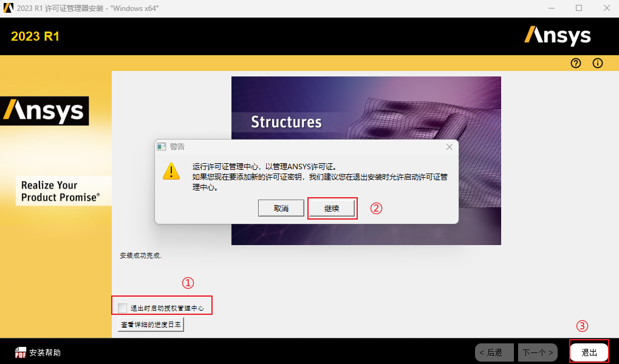Image resolution: width=619 pixels, height=364 pixels.
Task: Click the 退出 button
Action: (589, 352)
